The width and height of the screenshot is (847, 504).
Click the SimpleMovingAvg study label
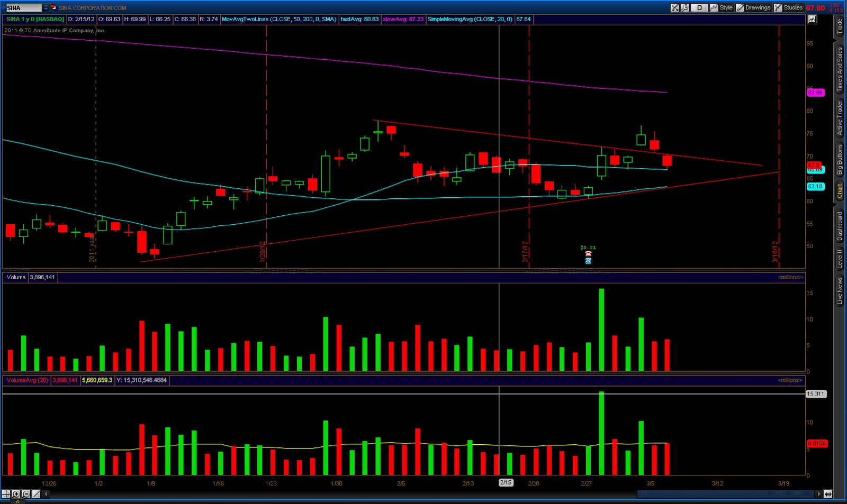[x=470, y=19]
